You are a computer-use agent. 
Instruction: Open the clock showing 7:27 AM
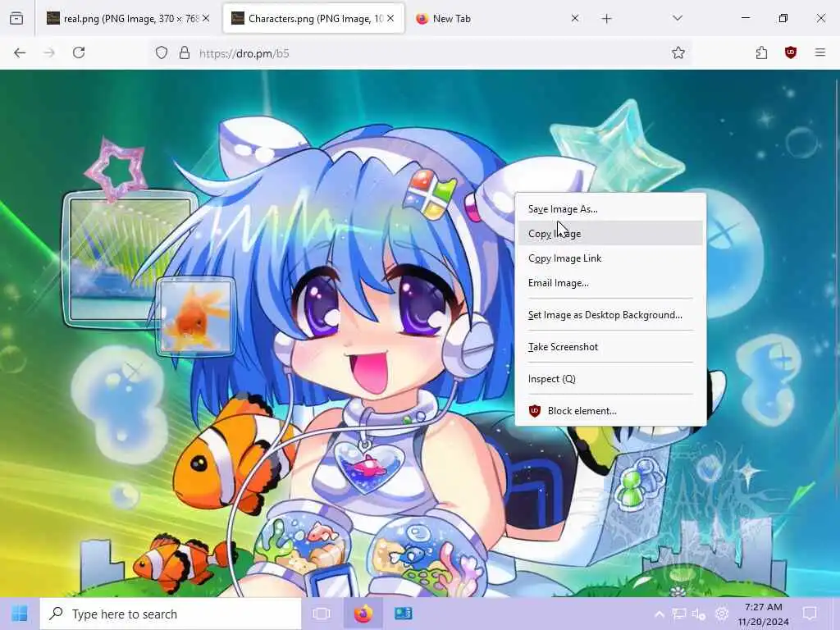pos(764,614)
